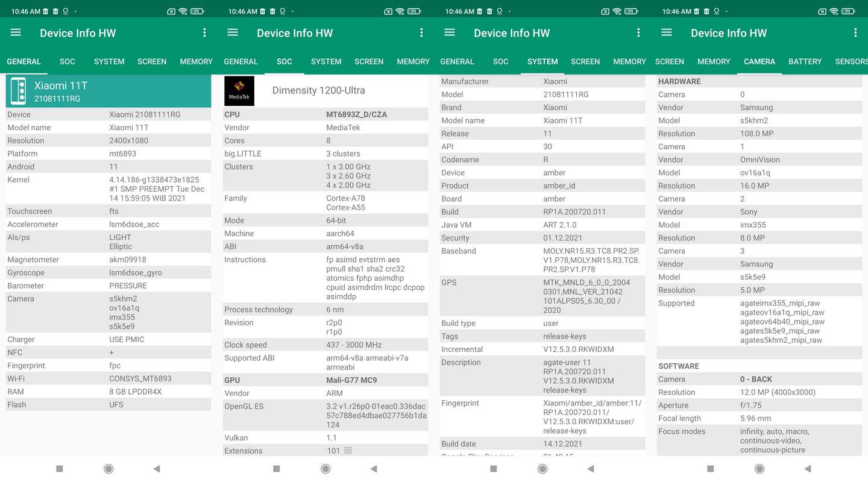Open the hamburger menu on the GENERAL screen
868x482 pixels.
coord(16,33)
